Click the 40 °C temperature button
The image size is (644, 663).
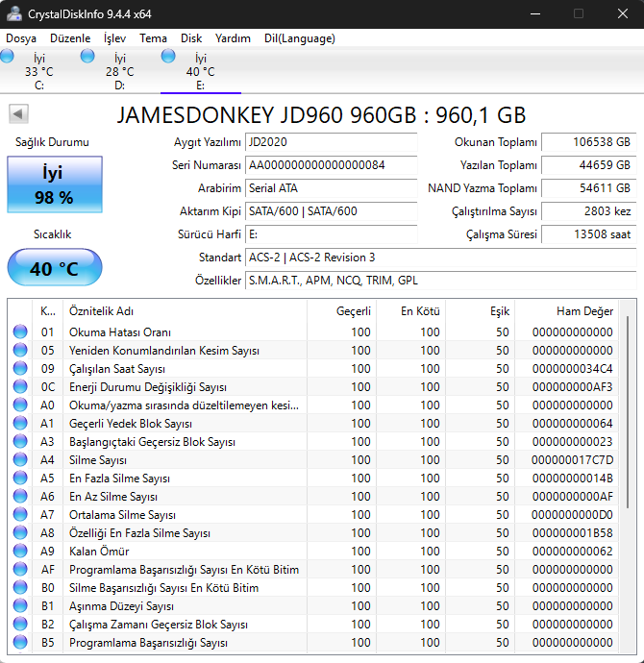point(55,268)
